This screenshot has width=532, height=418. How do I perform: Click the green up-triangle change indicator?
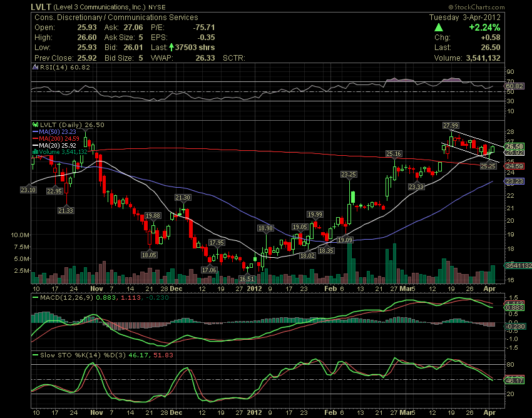point(439,28)
